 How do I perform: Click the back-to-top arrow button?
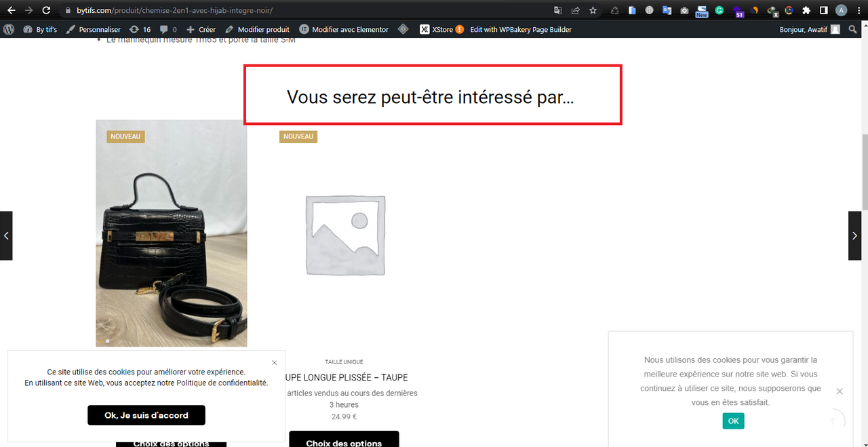[832, 421]
